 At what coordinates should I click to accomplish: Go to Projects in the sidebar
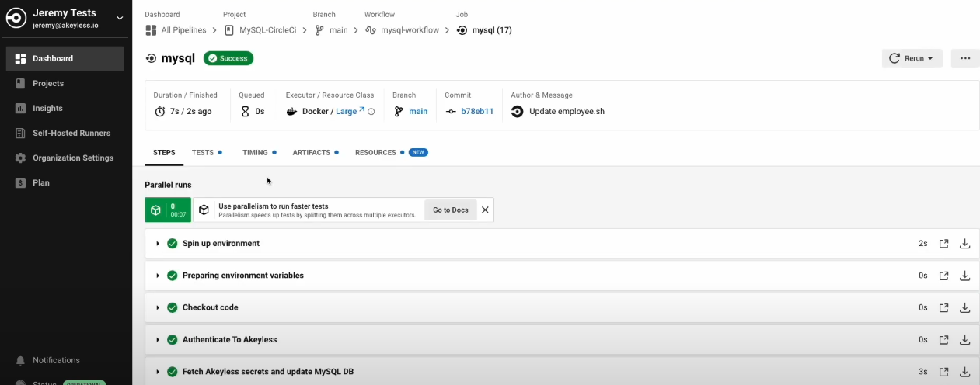[x=65, y=83]
